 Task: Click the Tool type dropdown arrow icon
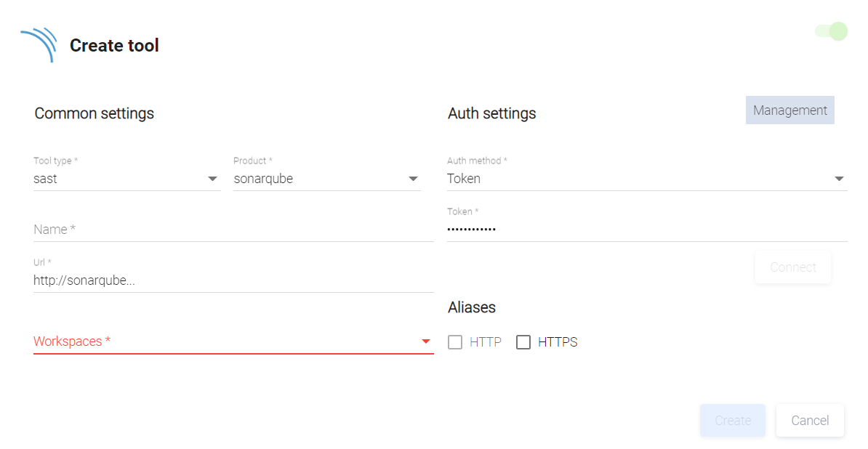point(213,179)
